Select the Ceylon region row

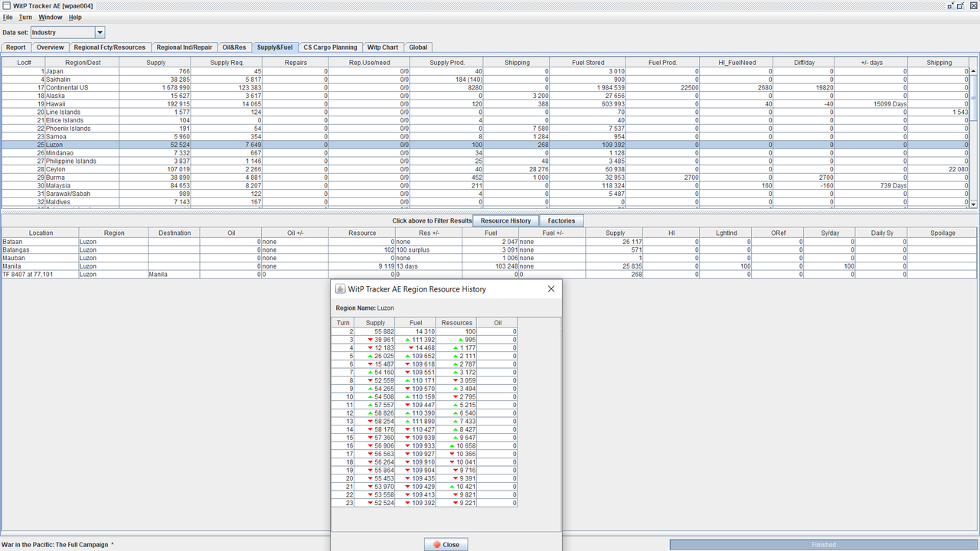[485, 169]
